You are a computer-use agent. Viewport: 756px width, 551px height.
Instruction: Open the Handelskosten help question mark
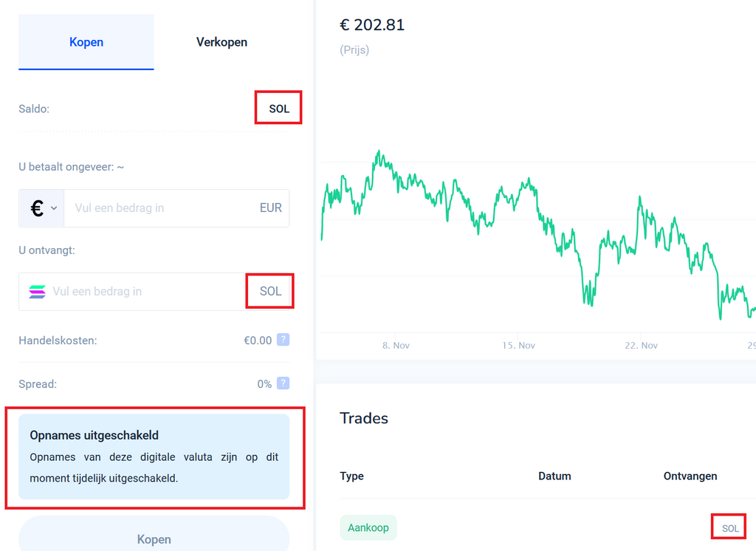(283, 340)
